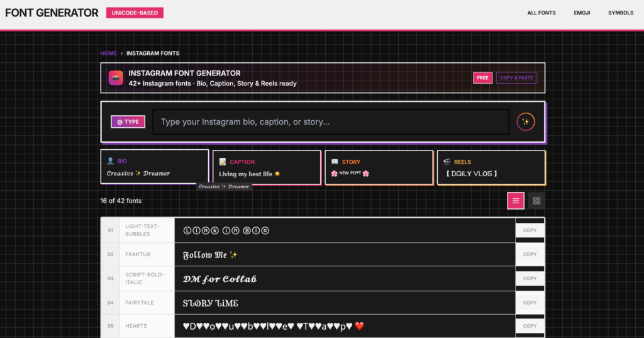This screenshot has width=644, height=338.
Task: Click the Font Generator site title
Action: [52, 13]
